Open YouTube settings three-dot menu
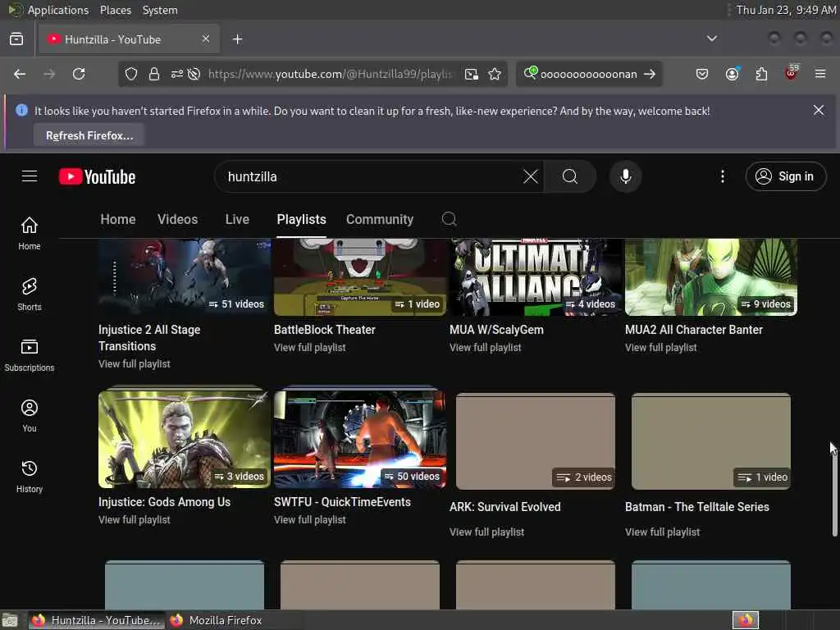This screenshot has width=840, height=630. (722, 176)
